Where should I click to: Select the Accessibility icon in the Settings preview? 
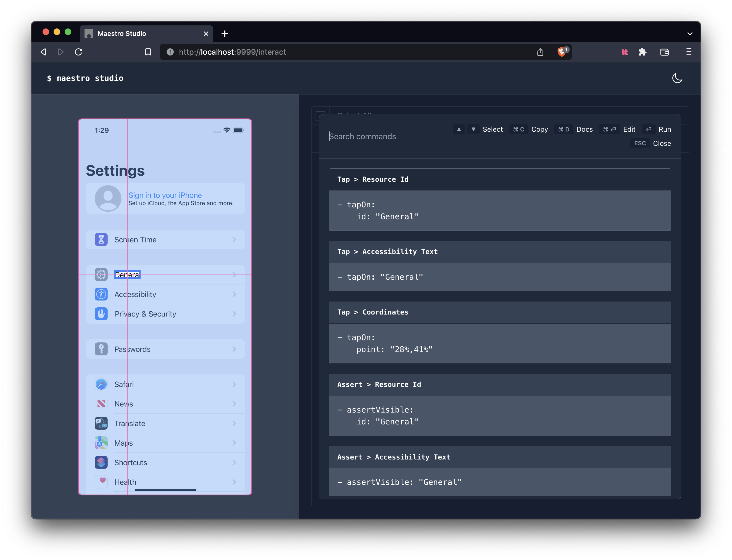coord(101,294)
